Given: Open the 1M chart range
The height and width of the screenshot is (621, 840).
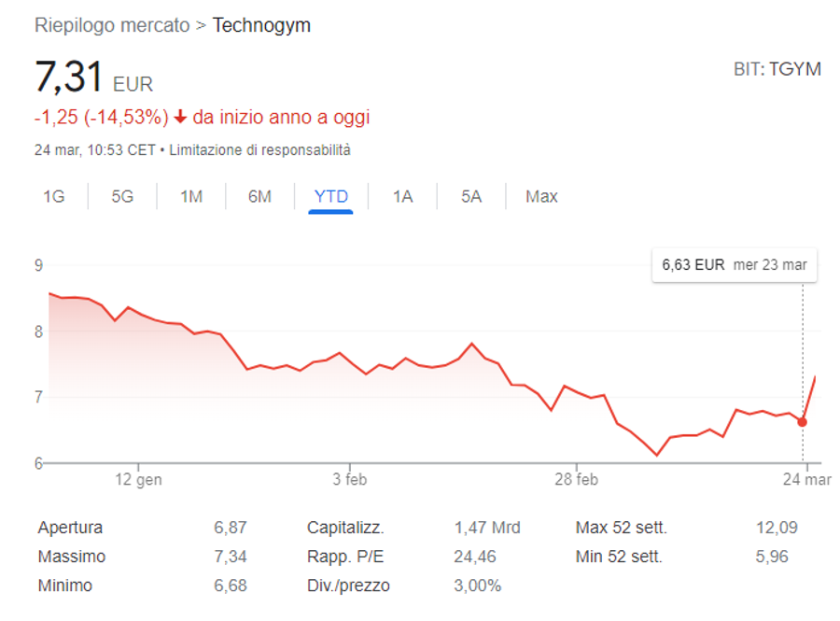Looking at the screenshot, I should pyautogui.click(x=191, y=197).
